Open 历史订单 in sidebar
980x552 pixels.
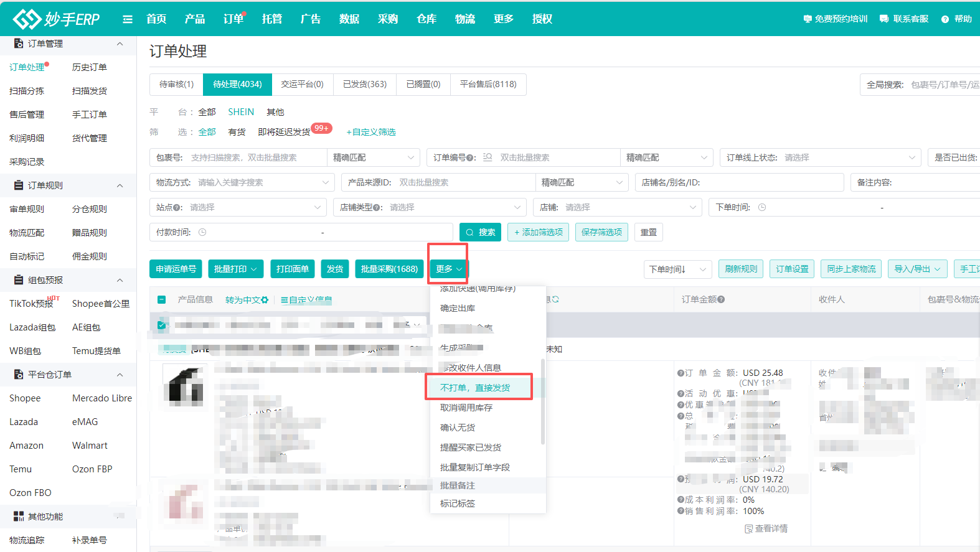(x=90, y=67)
